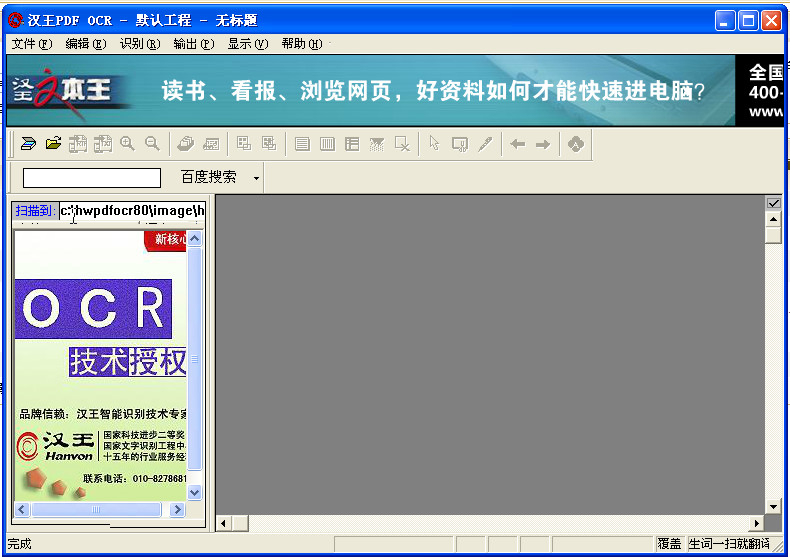Click the main pane vertical scrollbar thumb

coord(773,235)
